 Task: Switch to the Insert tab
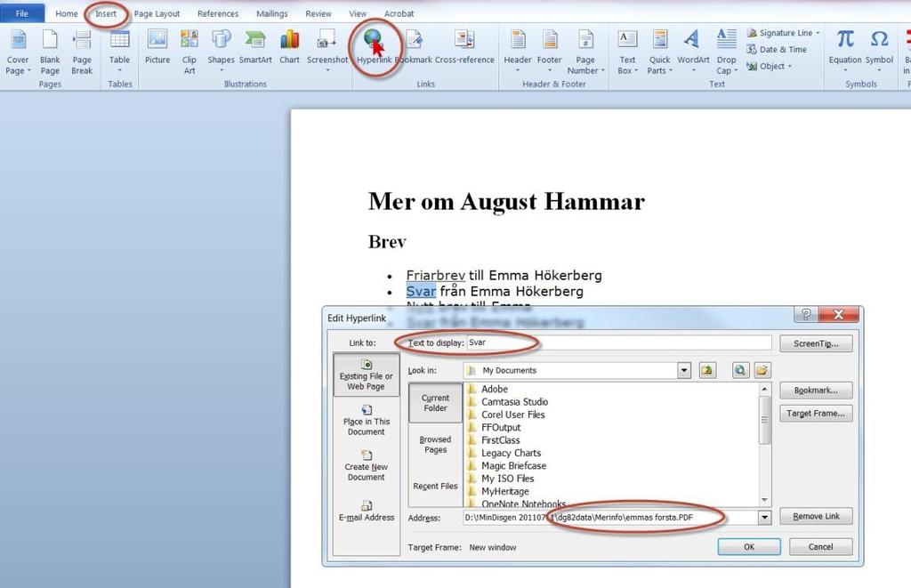click(106, 13)
